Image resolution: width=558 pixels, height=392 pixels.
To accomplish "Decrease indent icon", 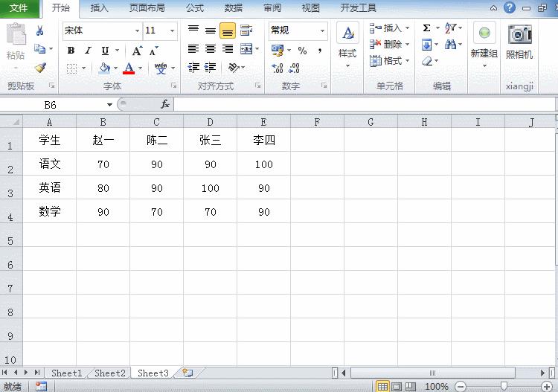I will pos(193,67).
